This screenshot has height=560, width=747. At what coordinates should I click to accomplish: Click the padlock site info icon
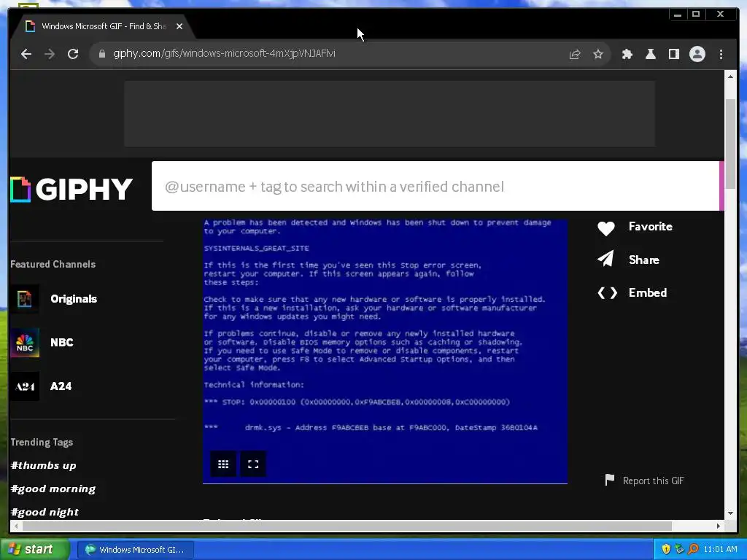[x=101, y=54]
